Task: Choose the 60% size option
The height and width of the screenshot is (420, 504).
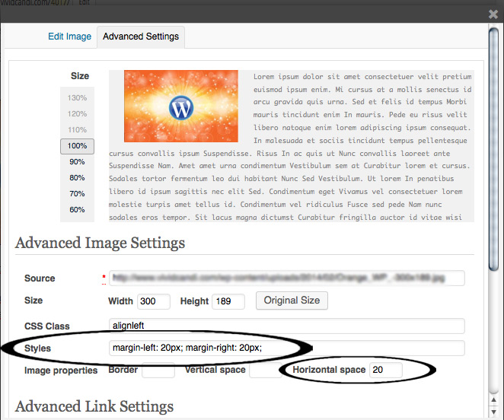Action: tap(77, 210)
